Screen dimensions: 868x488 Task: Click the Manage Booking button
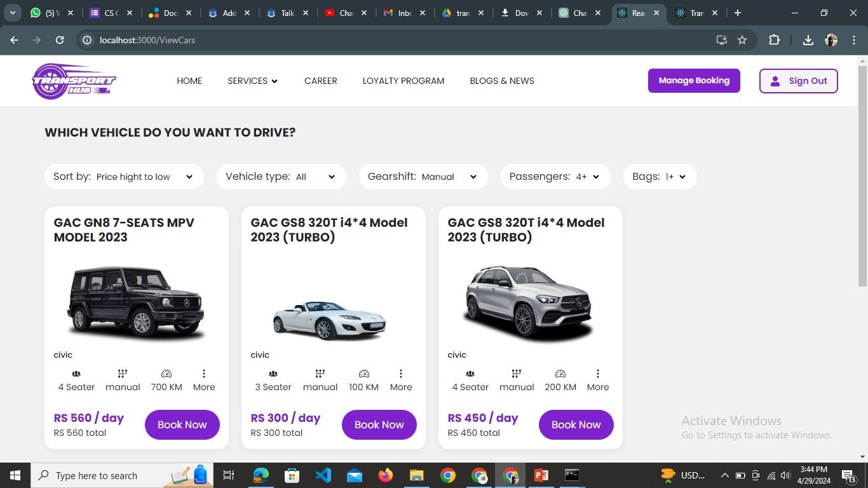pos(694,81)
